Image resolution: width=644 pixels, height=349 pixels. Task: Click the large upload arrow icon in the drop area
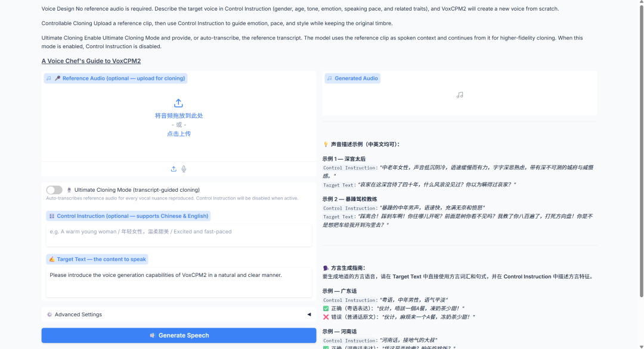click(178, 103)
